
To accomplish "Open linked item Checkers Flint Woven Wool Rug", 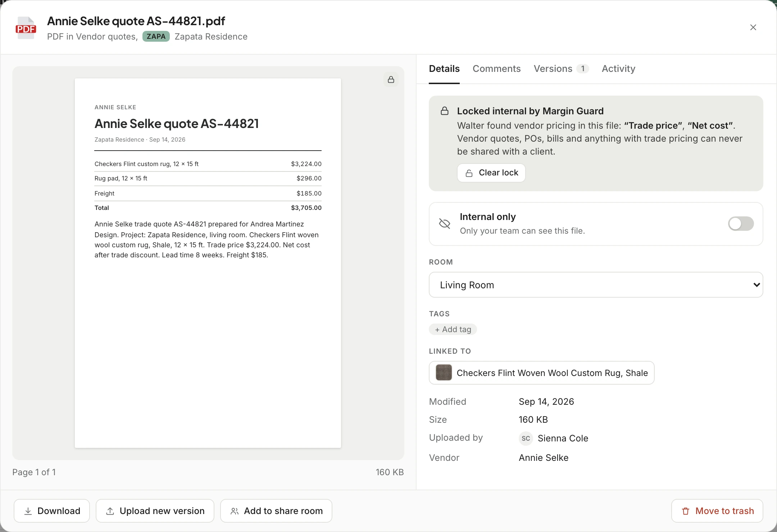I will [542, 373].
